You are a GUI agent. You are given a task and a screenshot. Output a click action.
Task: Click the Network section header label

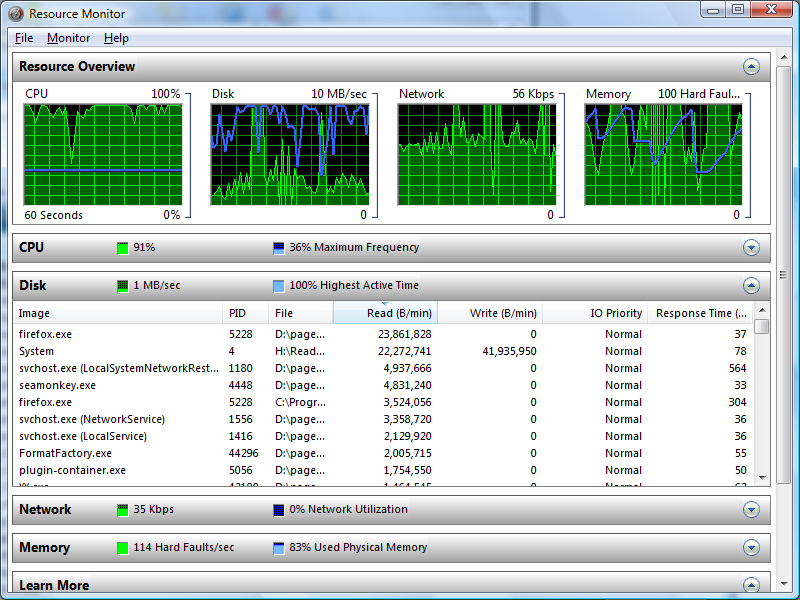tap(45, 509)
